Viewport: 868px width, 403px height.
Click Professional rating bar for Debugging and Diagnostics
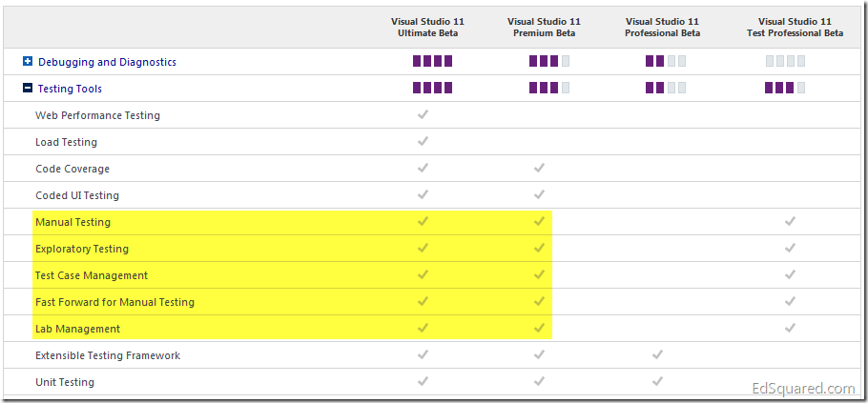[x=666, y=61]
